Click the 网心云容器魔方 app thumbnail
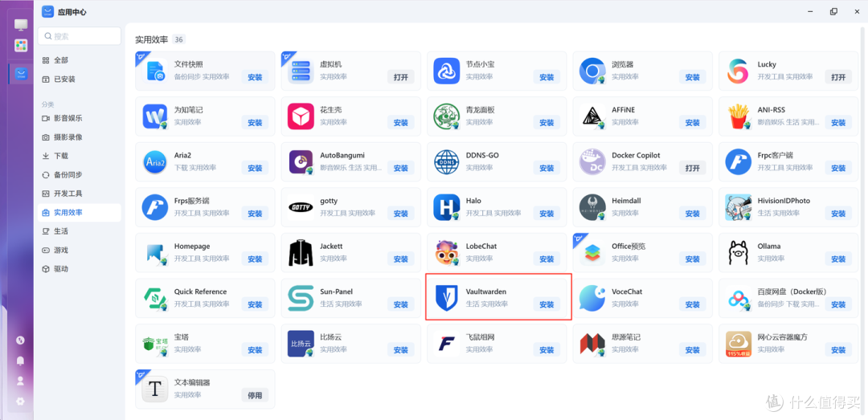The image size is (868, 420). [x=739, y=344]
